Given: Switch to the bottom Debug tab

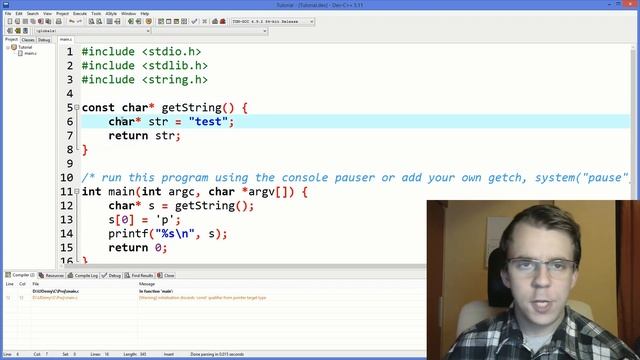Looking at the screenshot, I should tap(111, 276).
